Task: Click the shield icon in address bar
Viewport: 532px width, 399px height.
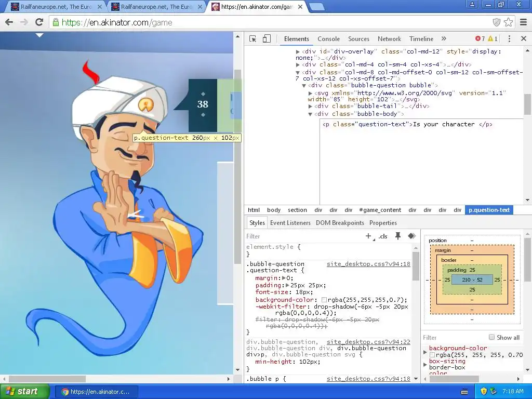Action: (x=496, y=22)
